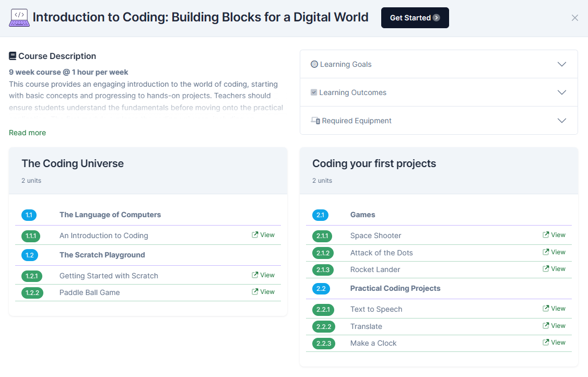Click Read more under course description
Screen dimensions: 588x377
pos(27,133)
